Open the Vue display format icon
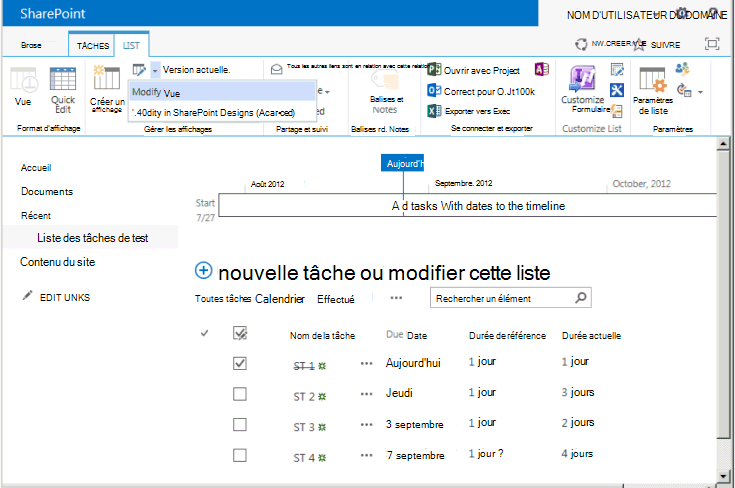This screenshot has height=488, width=735. (x=23, y=80)
